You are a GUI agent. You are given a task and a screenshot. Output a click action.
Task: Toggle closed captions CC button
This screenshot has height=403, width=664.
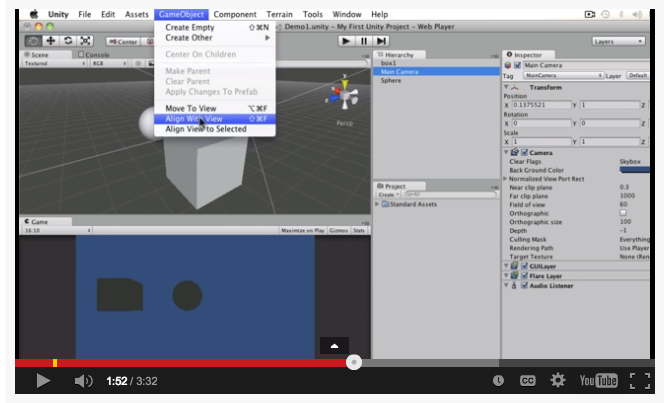527,381
